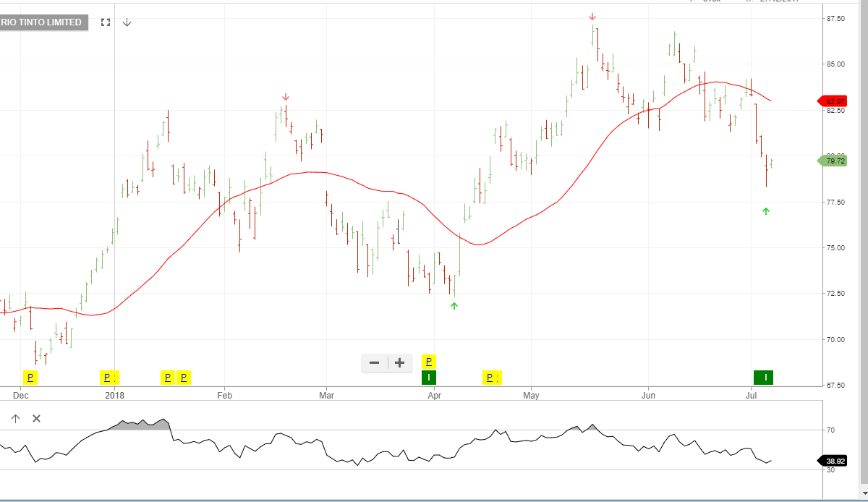Viewport: 868px width, 502px height.
Task: Click the green 79.72 last price tag
Action: coord(832,161)
